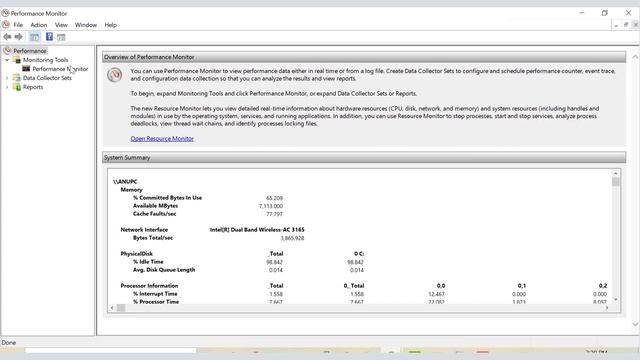640x360 pixels.
Task: Minimize the inner MDI child window
Action: (x=616, y=25)
